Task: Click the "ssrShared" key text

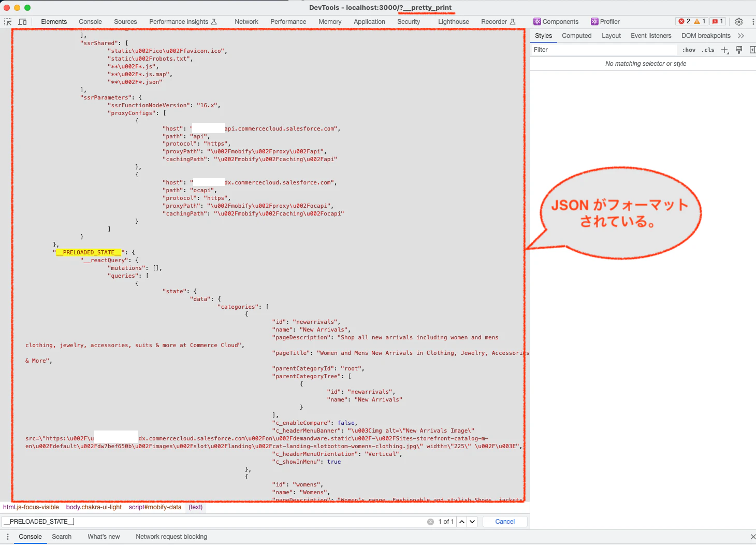Action: pos(99,43)
